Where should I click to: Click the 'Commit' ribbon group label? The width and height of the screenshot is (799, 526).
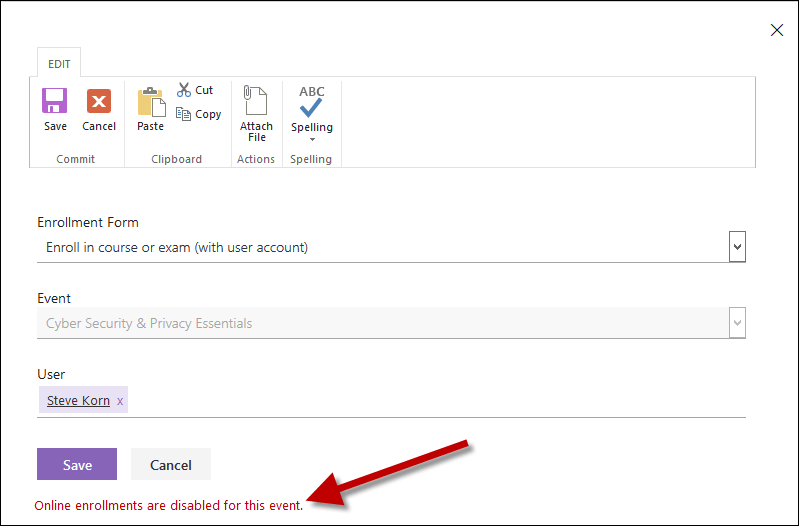[x=75, y=159]
